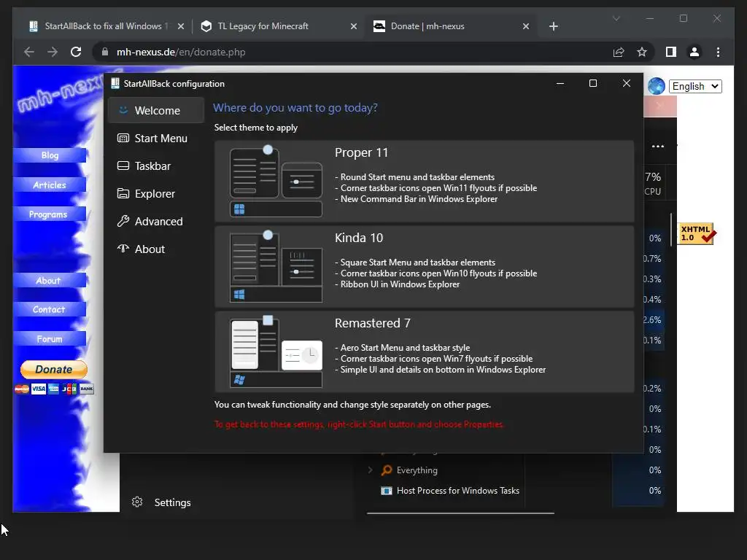
Task: Open the Contact link on mh-nexus
Action: [50, 309]
